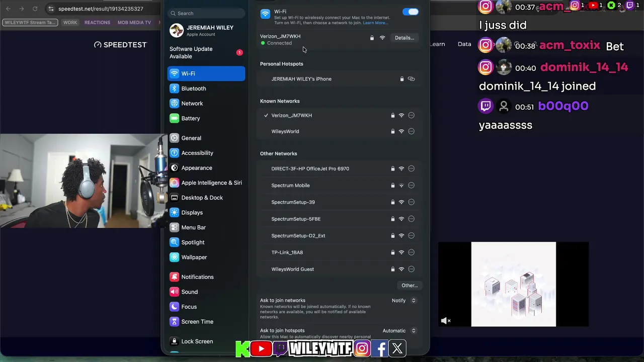Go to General settings
The width and height of the screenshot is (644, 362).
(206, 138)
